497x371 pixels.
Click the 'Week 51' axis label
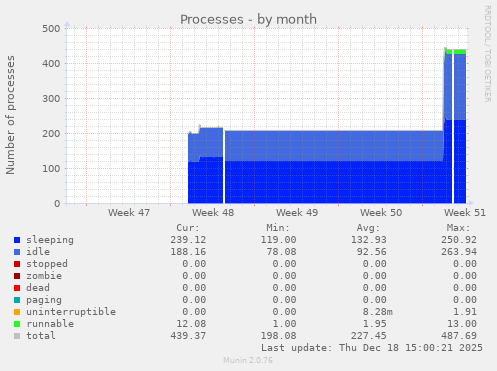tap(465, 213)
